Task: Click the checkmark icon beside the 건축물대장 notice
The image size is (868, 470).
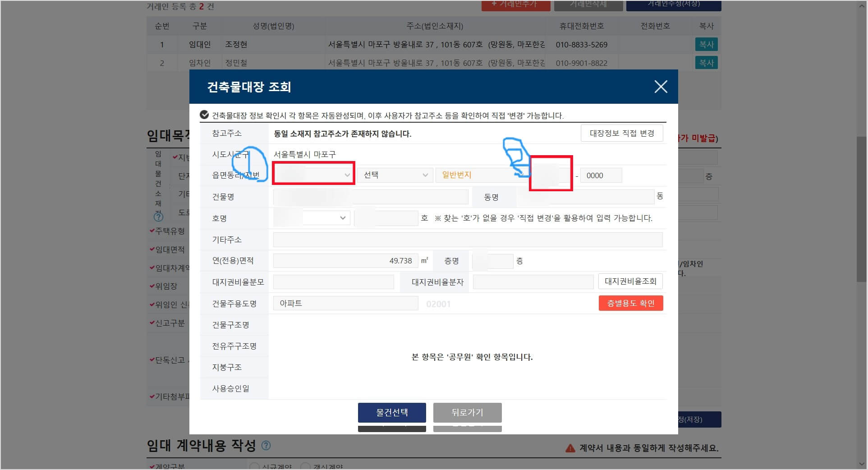Action: click(x=204, y=115)
